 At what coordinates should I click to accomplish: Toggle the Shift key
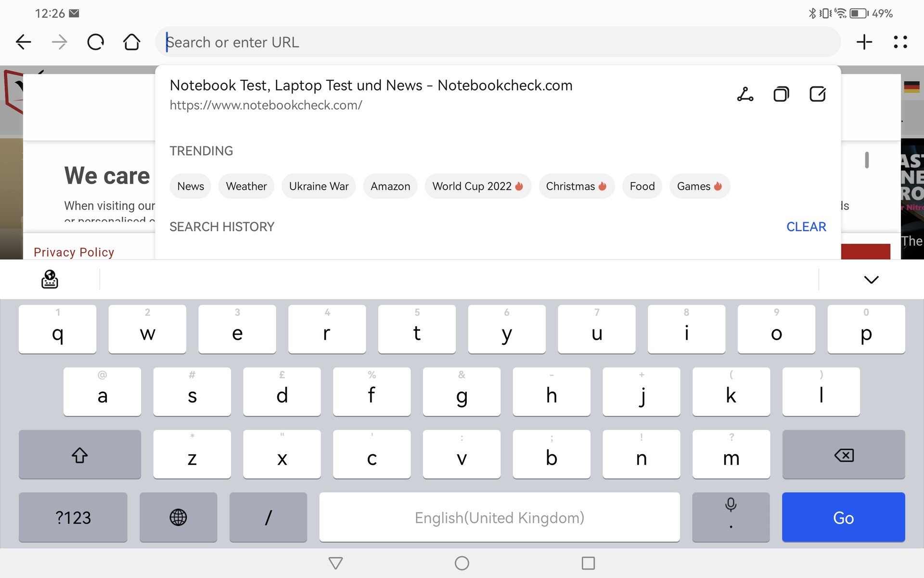pyautogui.click(x=80, y=455)
